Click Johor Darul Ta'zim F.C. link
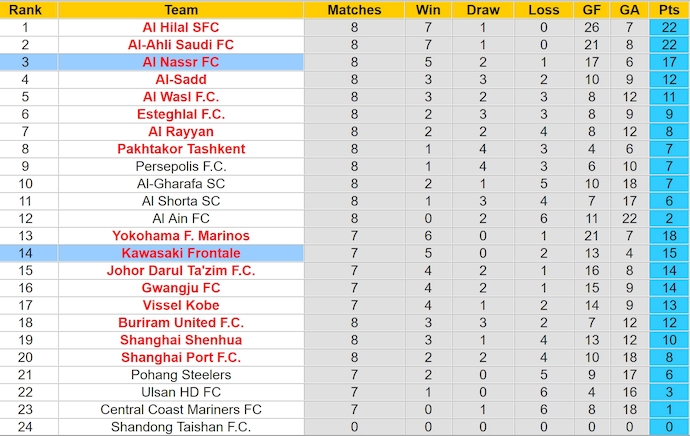 pyautogui.click(x=180, y=270)
